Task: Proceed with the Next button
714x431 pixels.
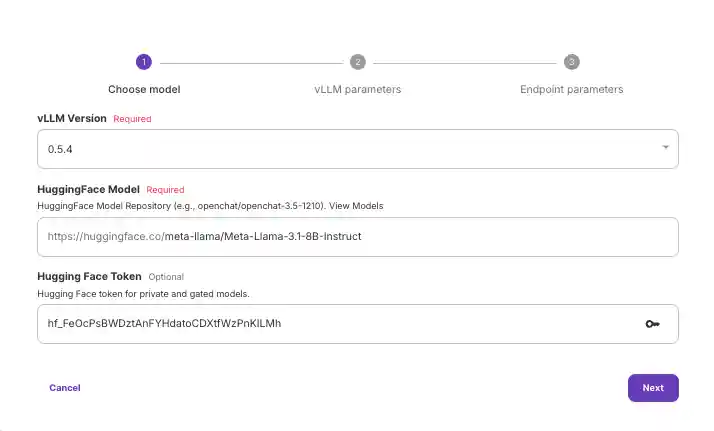Action: 653,388
